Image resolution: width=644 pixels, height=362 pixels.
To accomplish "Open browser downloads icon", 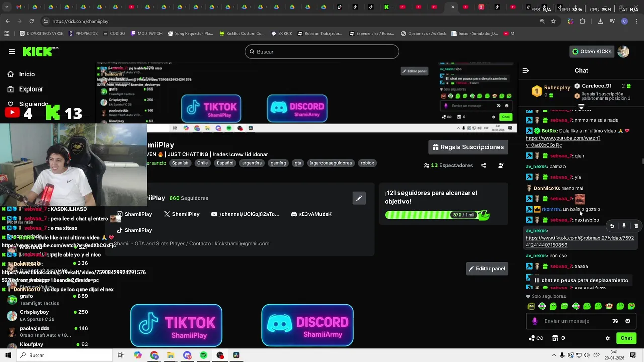I will [x=600, y=21].
